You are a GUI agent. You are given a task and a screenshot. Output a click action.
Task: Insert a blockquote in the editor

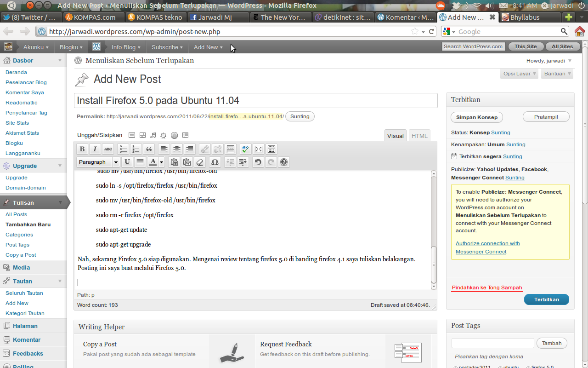tap(148, 149)
